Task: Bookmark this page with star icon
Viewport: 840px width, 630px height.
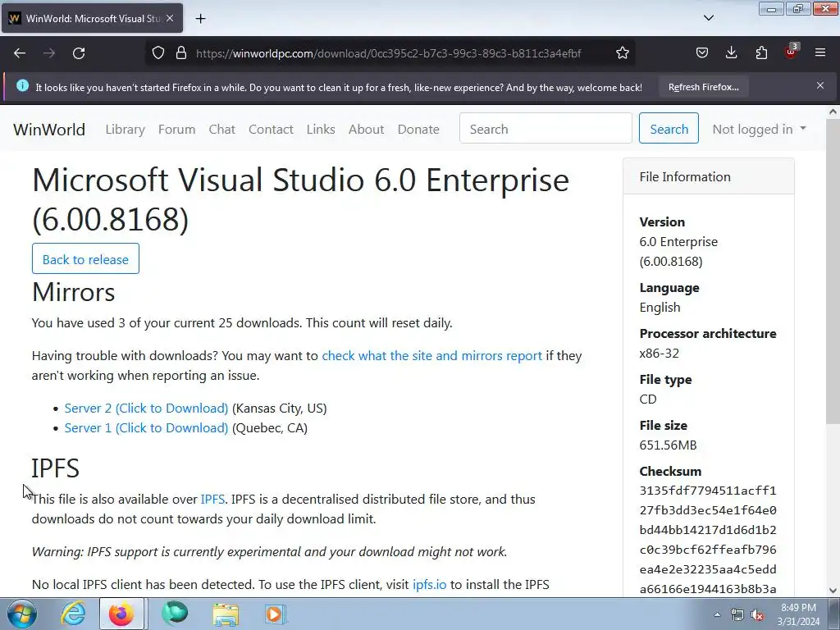Action: [622, 53]
